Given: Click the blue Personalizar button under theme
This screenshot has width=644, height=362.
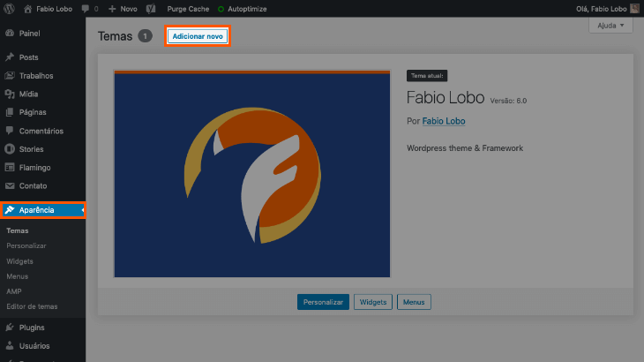Looking at the screenshot, I should click(323, 302).
